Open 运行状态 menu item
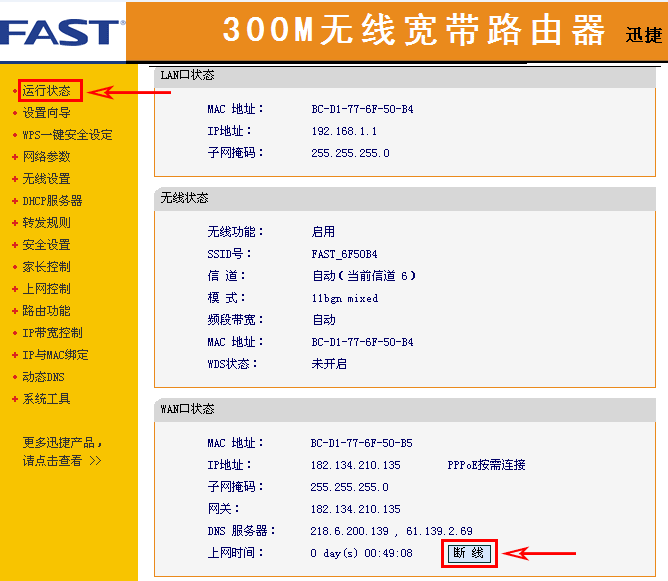668x581 pixels. click(x=47, y=91)
